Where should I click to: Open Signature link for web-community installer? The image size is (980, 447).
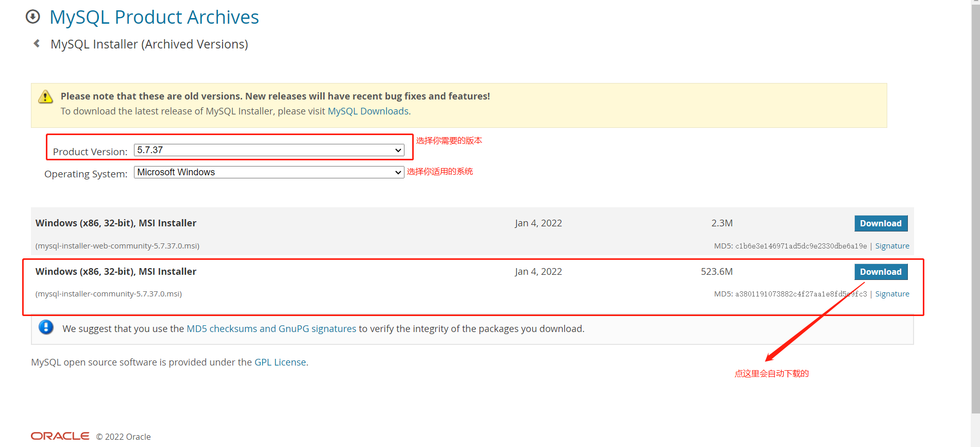[x=892, y=246]
